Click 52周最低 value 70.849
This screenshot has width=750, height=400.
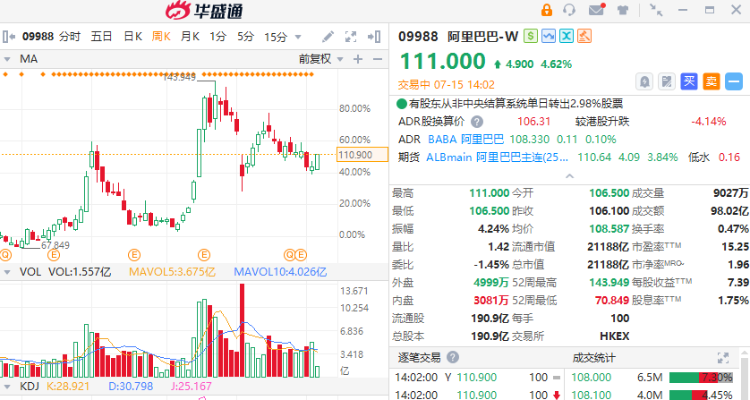click(x=612, y=300)
